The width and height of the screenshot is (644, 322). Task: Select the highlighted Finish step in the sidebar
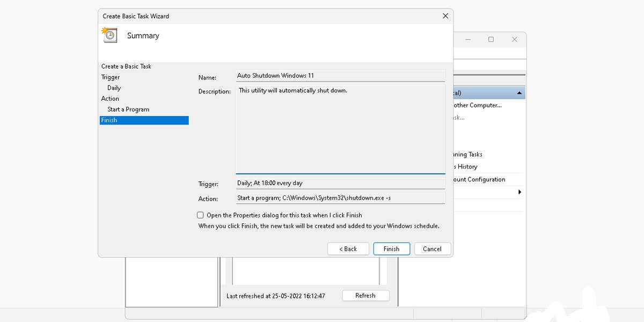(x=144, y=120)
